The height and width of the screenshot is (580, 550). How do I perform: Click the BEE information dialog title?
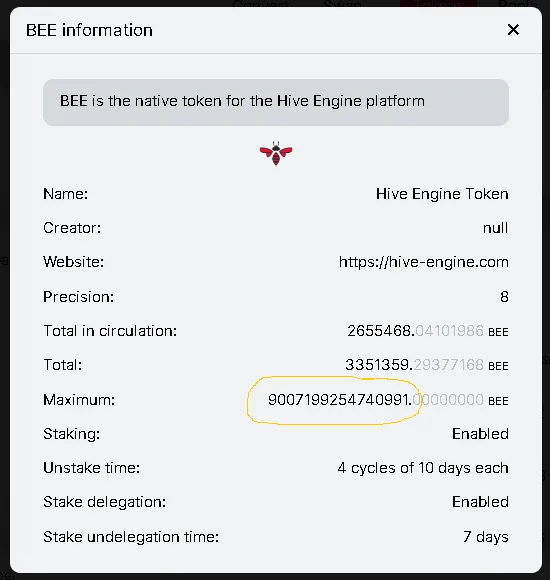point(89,30)
